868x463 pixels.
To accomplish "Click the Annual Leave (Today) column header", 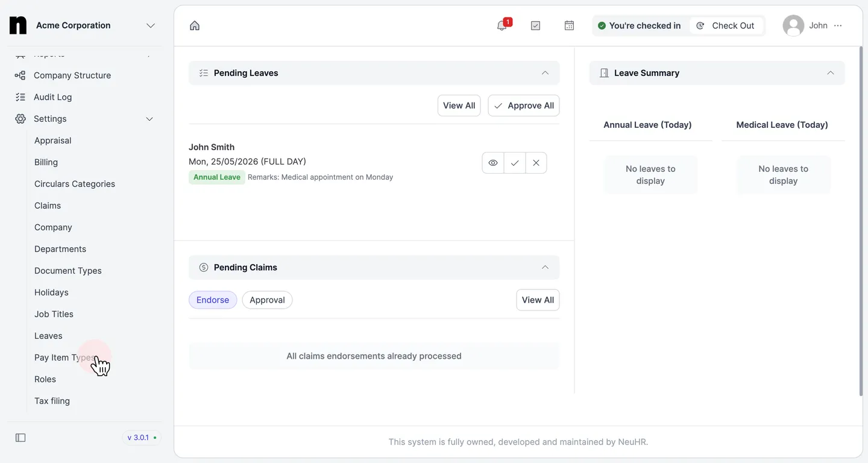I will tap(647, 125).
